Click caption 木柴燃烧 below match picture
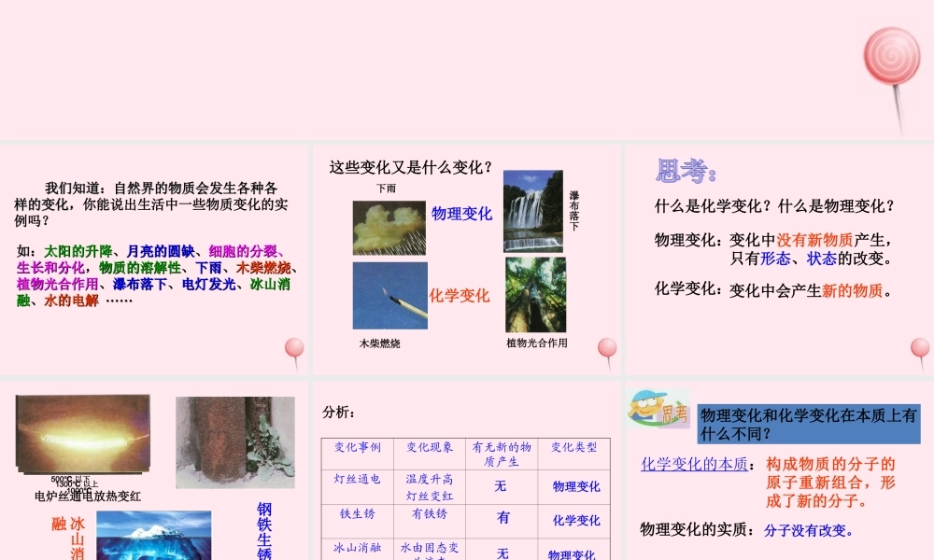This screenshot has height=560, width=934. point(379,343)
